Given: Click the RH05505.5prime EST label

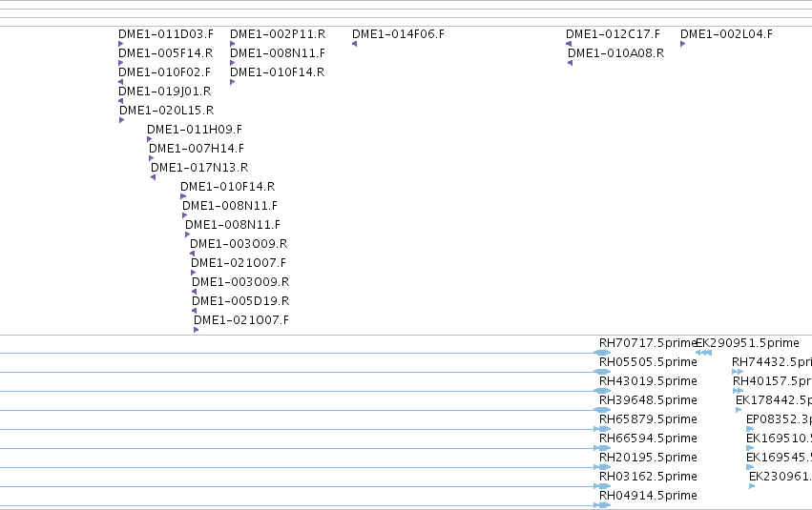Looking at the screenshot, I should (x=648, y=362).
